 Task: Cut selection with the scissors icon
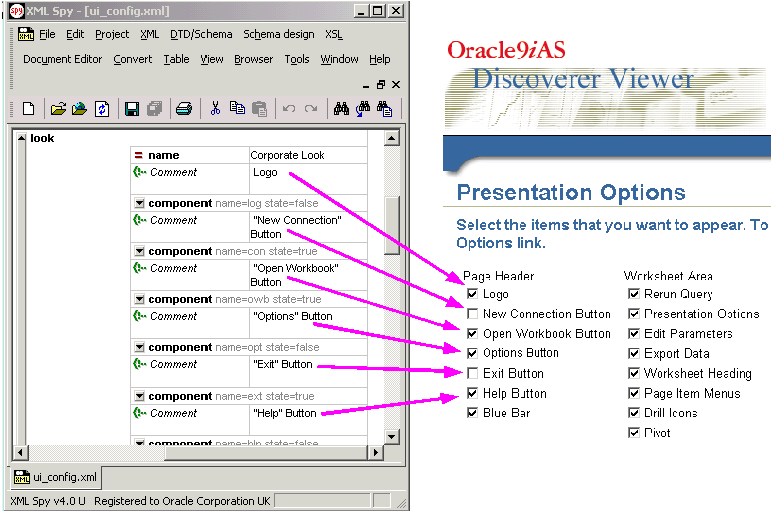(215, 108)
